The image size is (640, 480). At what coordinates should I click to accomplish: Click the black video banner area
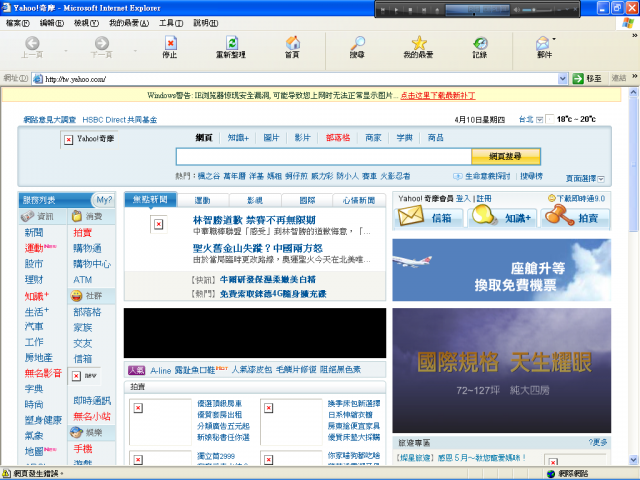255,333
